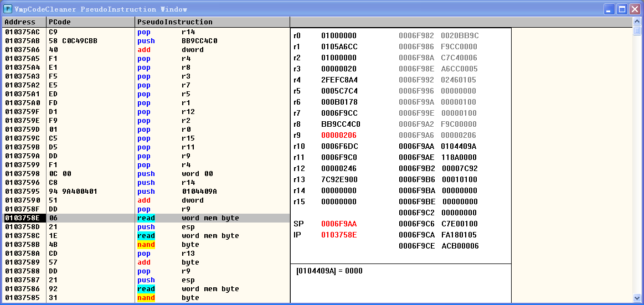Viewport: 644px width, 305px height.
Task: Click the vertical scrollbar thumb
Action: click(637, 31)
